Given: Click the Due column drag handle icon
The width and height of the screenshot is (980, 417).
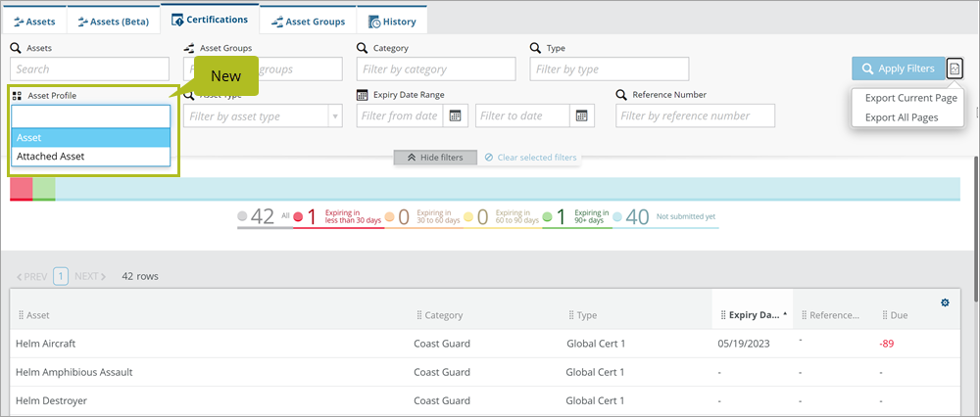Looking at the screenshot, I should click(x=885, y=315).
